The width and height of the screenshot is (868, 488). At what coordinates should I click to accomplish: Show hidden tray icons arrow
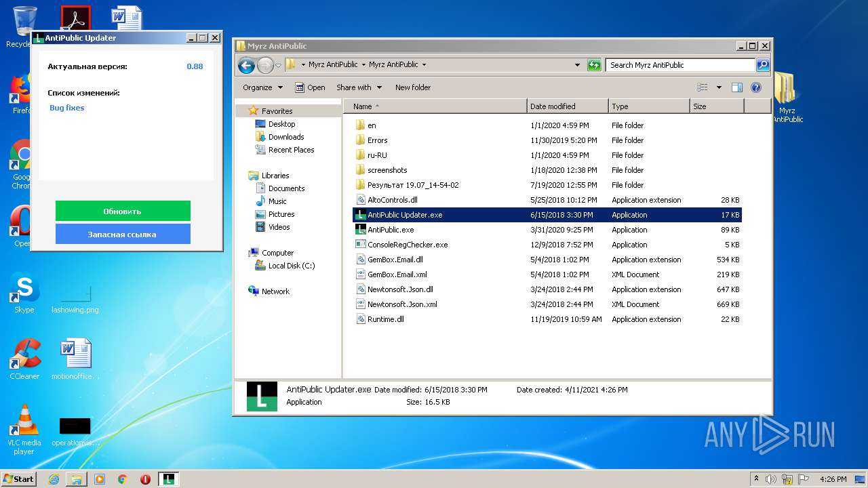[x=757, y=479]
